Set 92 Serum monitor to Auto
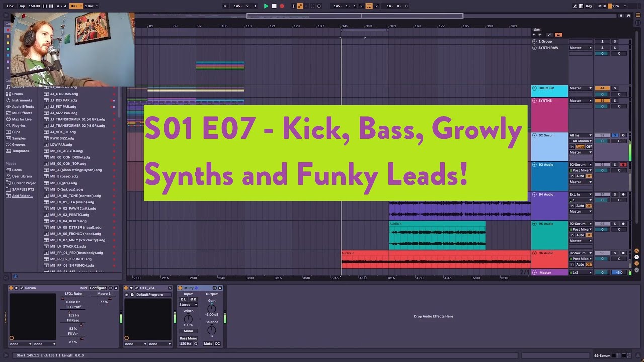644x362 pixels. [x=580, y=146]
